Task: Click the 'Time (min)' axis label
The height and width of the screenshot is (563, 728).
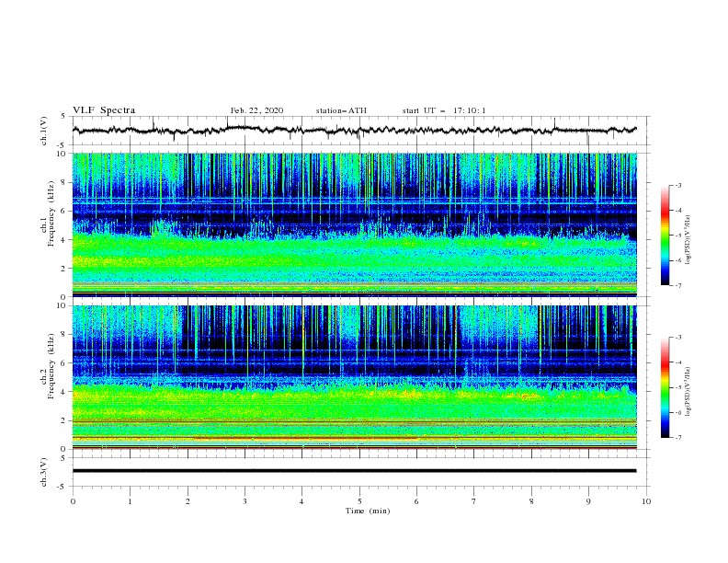Action: [x=368, y=511]
